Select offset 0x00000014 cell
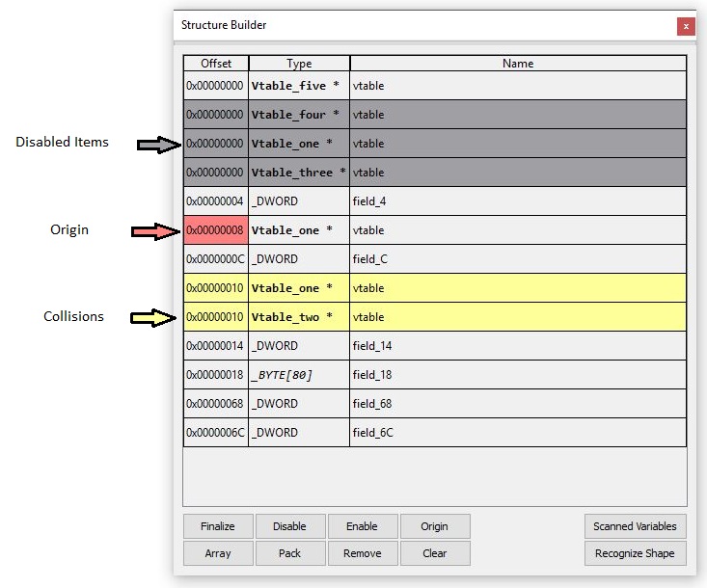This screenshot has width=707, height=588. coord(216,346)
